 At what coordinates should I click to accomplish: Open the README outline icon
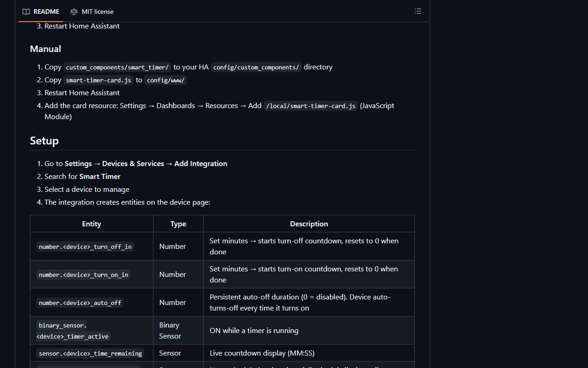(418, 11)
